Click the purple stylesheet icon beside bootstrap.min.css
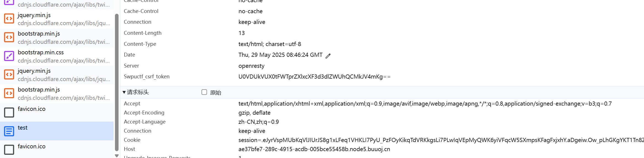Image resolution: width=644 pixels, height=158 pixels. click(x=9, y=56)
